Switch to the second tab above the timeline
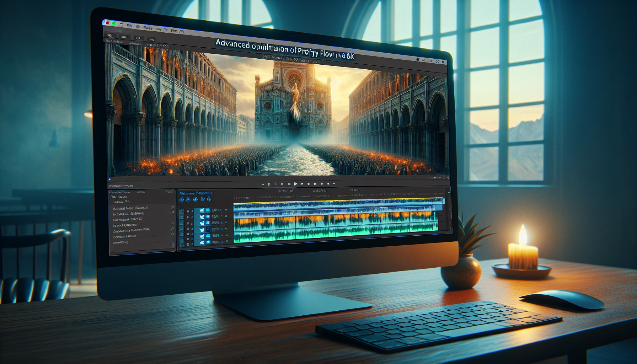637x364 pixels. (x=203, y=193)
